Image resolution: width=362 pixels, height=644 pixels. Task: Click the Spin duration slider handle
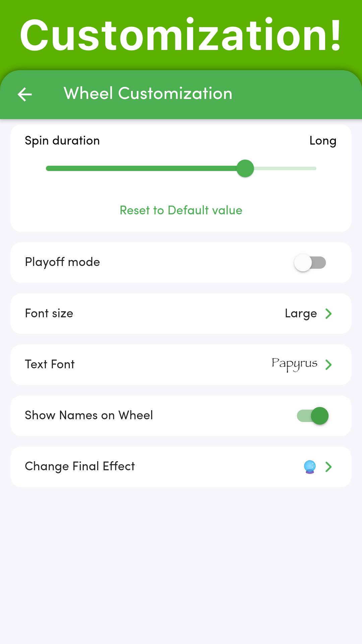pos(245,168)
